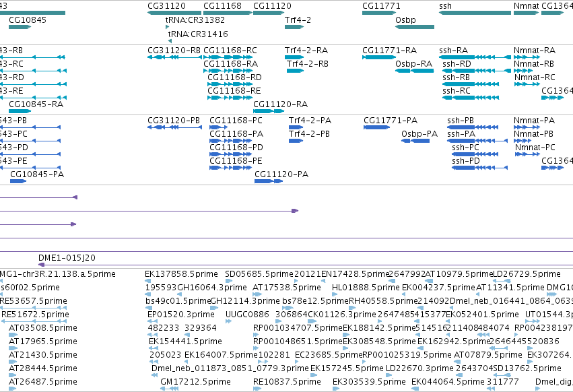Open EST GM17212.5prime
The height and width of the screenshot is (392, 573).
point(195,382)
